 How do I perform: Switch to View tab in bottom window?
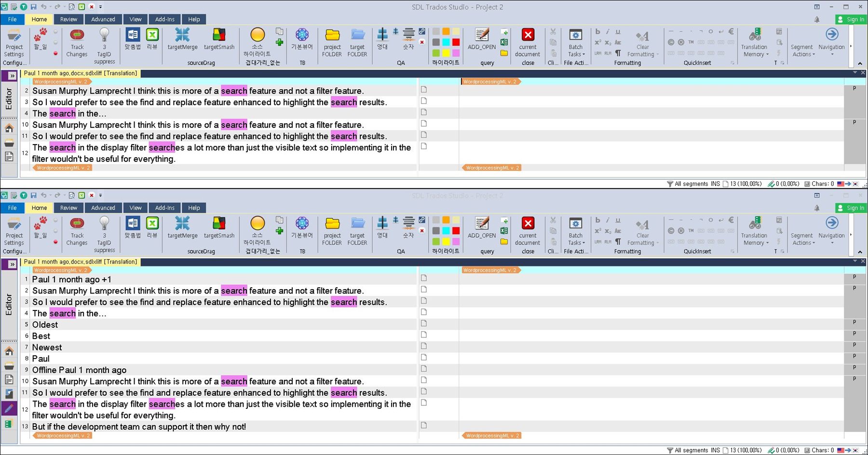[136, 208]
